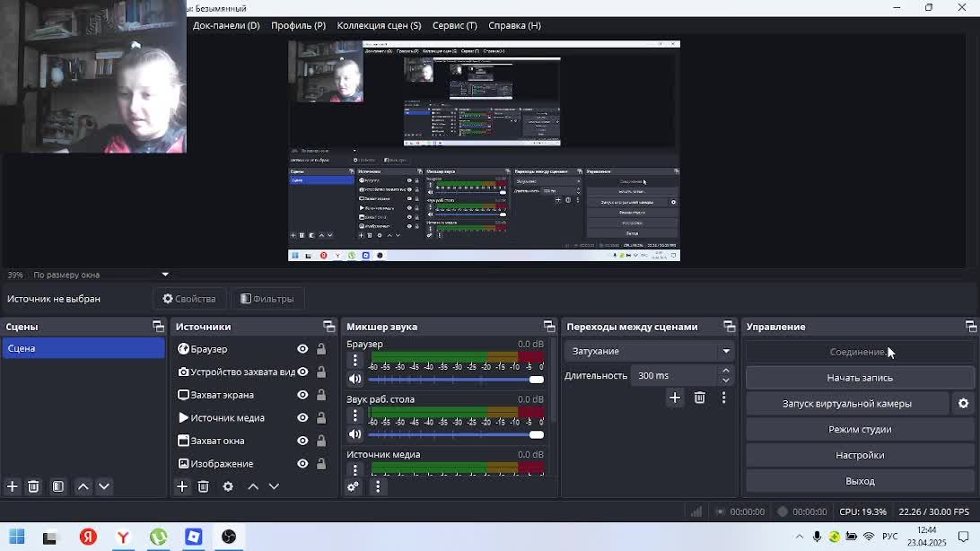
Task: Hide the Источник медиа source
Action: [302, 418]
